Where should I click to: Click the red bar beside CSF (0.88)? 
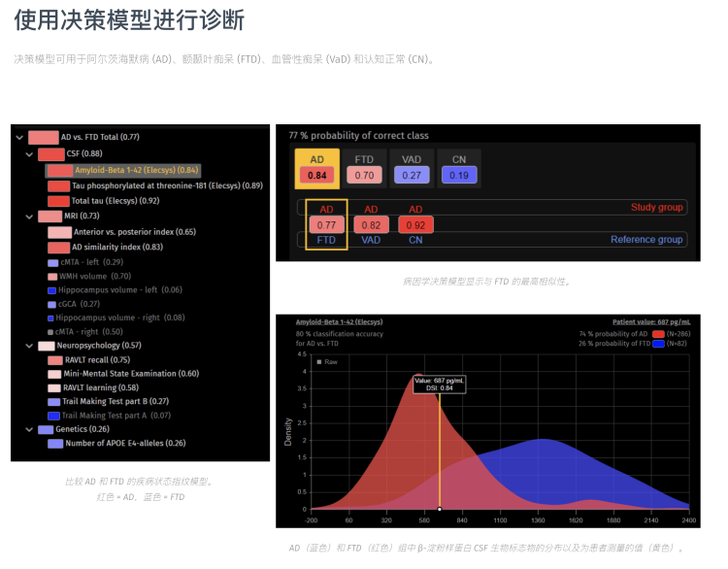(x=51, y=154)
